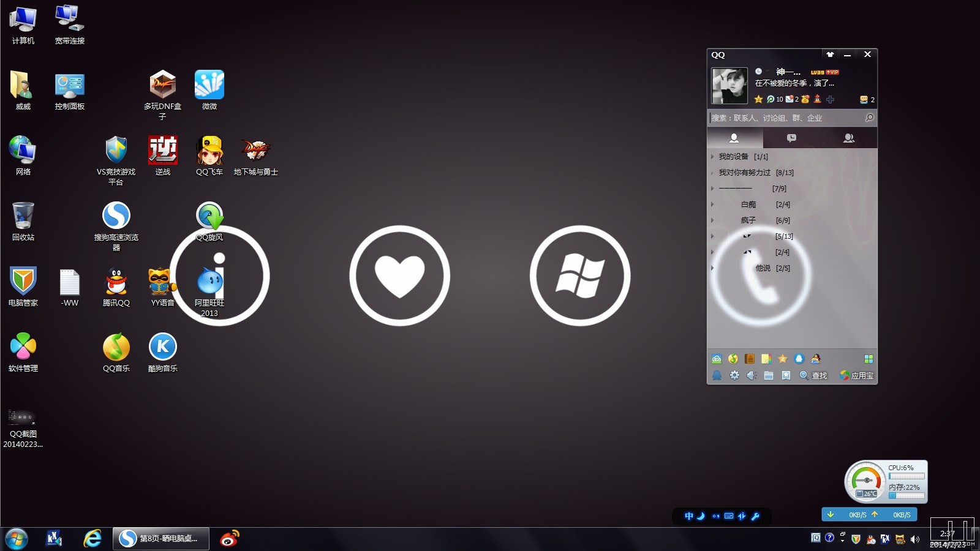Open QQ application manager grid icon
980x551 pixels.
pos(869,359)
